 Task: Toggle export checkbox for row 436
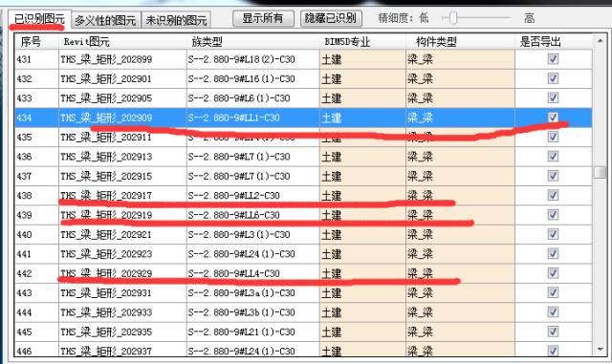[x=553, y=156]
